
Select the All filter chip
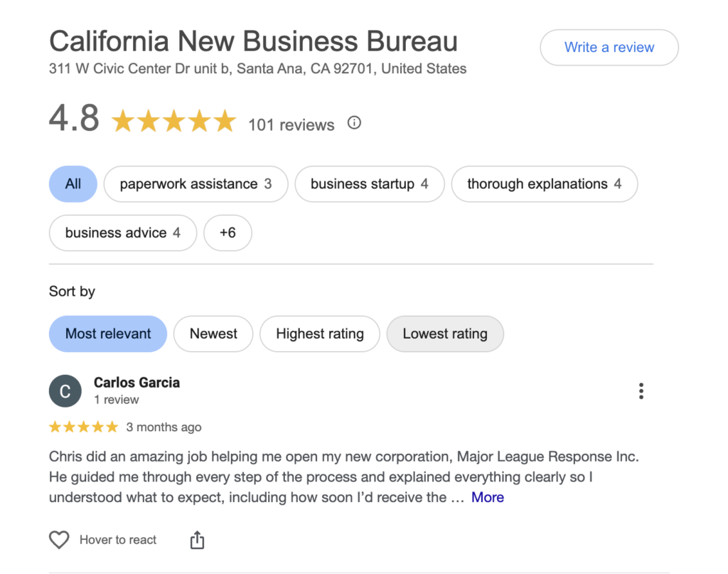73,184
